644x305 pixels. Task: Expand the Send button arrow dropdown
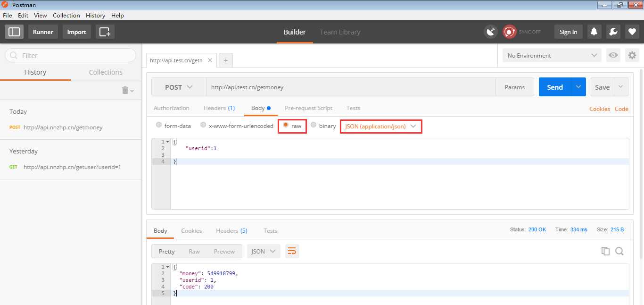578,87
